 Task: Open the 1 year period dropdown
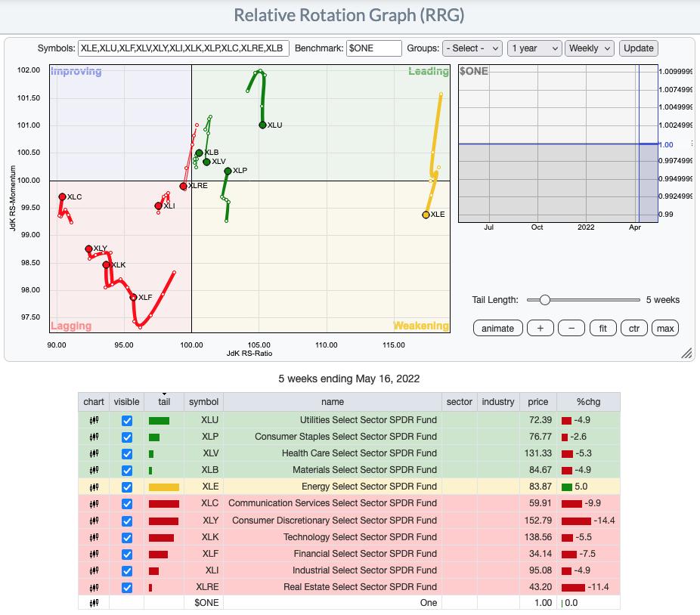[x=534, y=48]
